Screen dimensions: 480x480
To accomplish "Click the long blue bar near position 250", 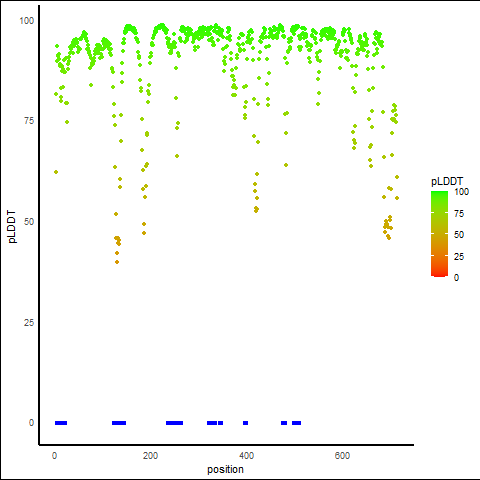I will 174,423.
